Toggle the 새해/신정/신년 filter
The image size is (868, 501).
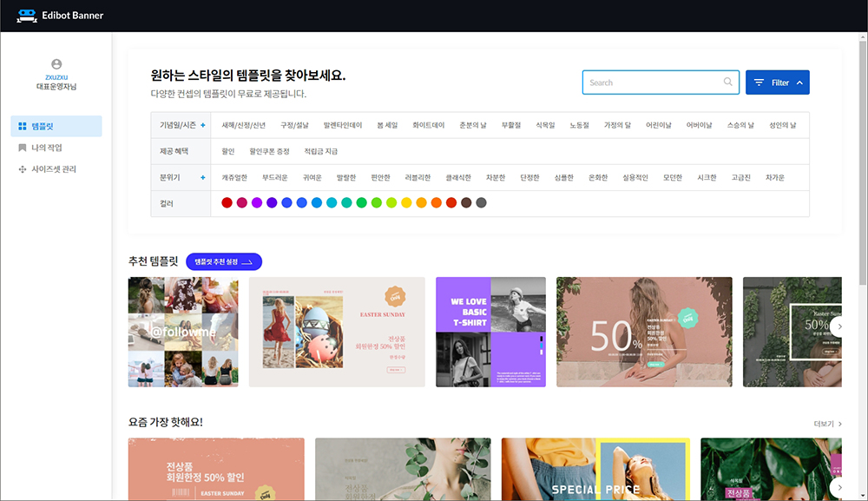(244, 125)
